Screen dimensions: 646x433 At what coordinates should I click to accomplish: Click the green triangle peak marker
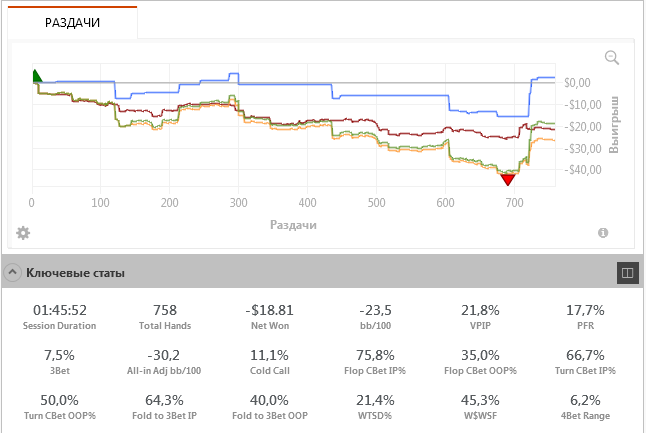tap(37, 76)
